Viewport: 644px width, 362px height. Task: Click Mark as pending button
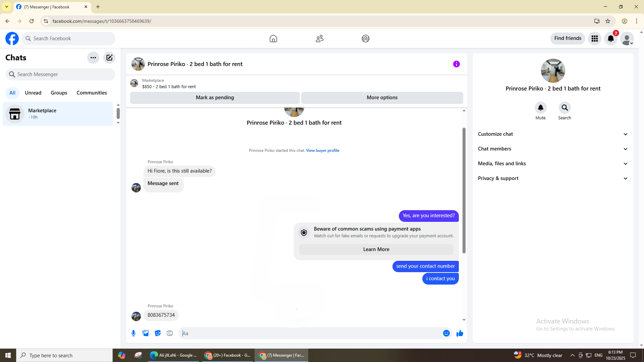click(215, 98)
